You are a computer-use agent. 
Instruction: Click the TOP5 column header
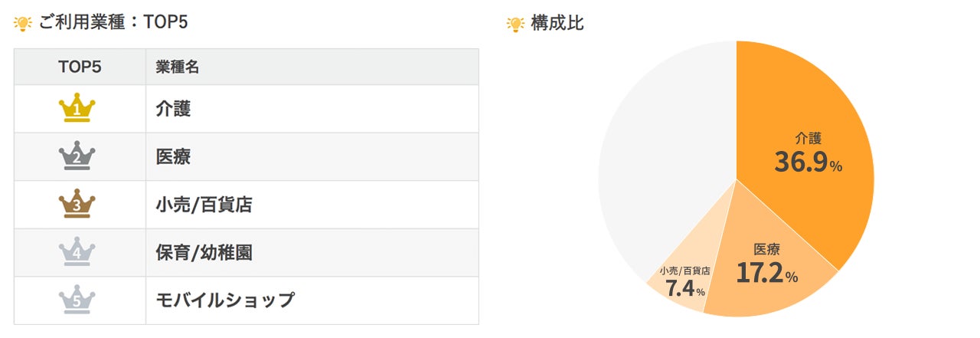pyautogui.click(x=80, y=67)
